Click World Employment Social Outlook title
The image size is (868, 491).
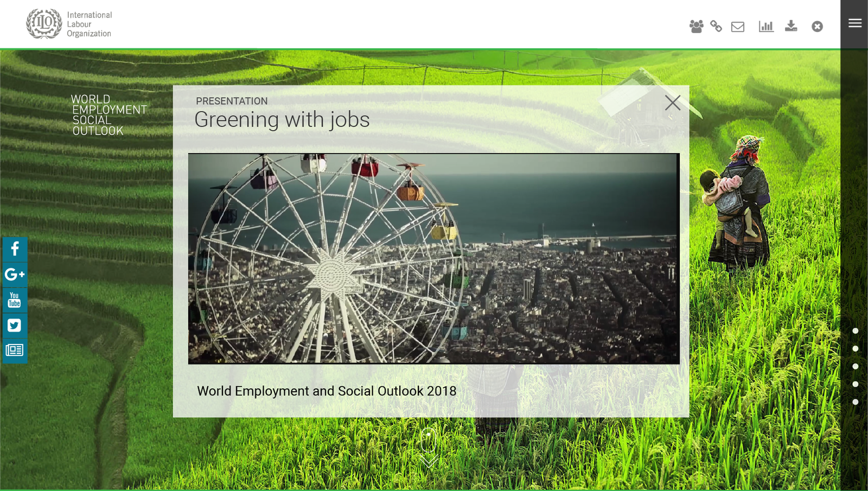(x=108, y=115)
